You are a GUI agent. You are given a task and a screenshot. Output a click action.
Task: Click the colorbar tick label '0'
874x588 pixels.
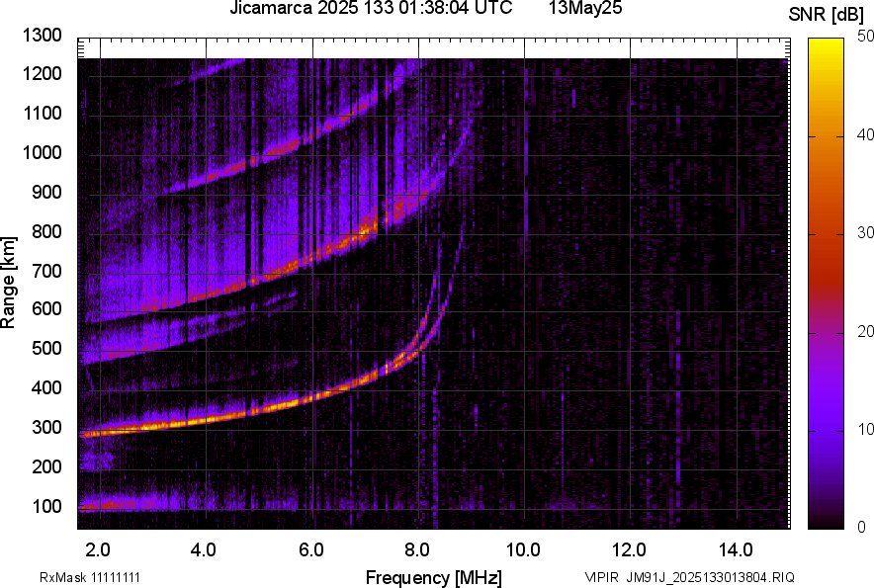tap(862, 527)
